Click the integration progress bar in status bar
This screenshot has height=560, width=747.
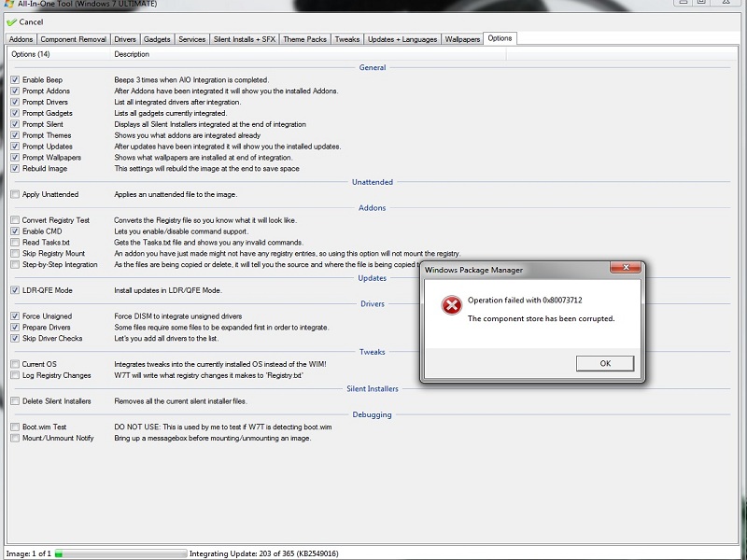[121, 553]
